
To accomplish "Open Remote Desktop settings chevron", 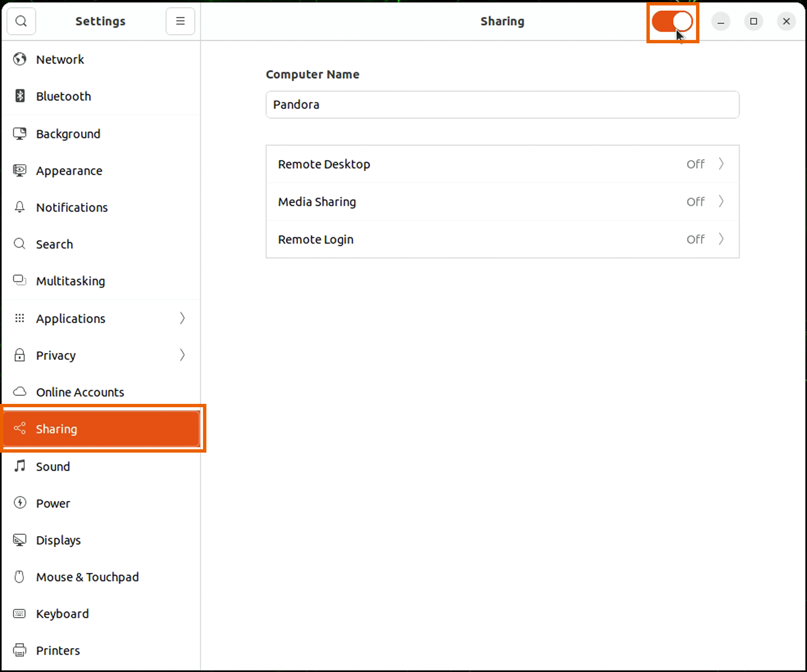I will pos(721,163).
